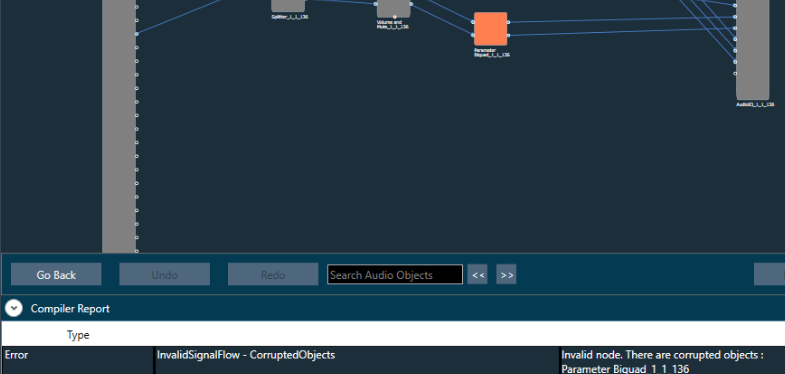This screenshot has width=785, height=374.
Task: Click the Parameter Biquad_1_1_136 label
Action: pos(492,53)
